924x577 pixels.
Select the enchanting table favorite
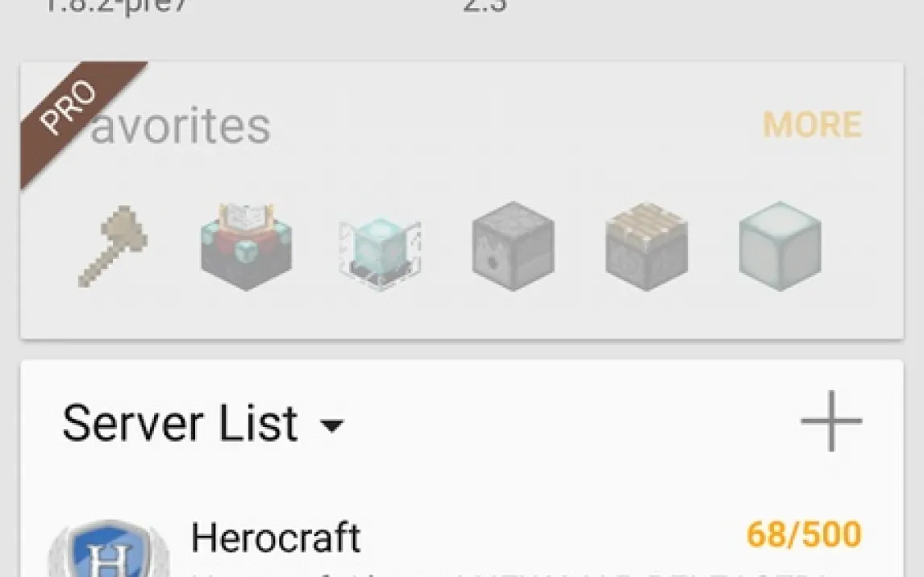point(247,246)
